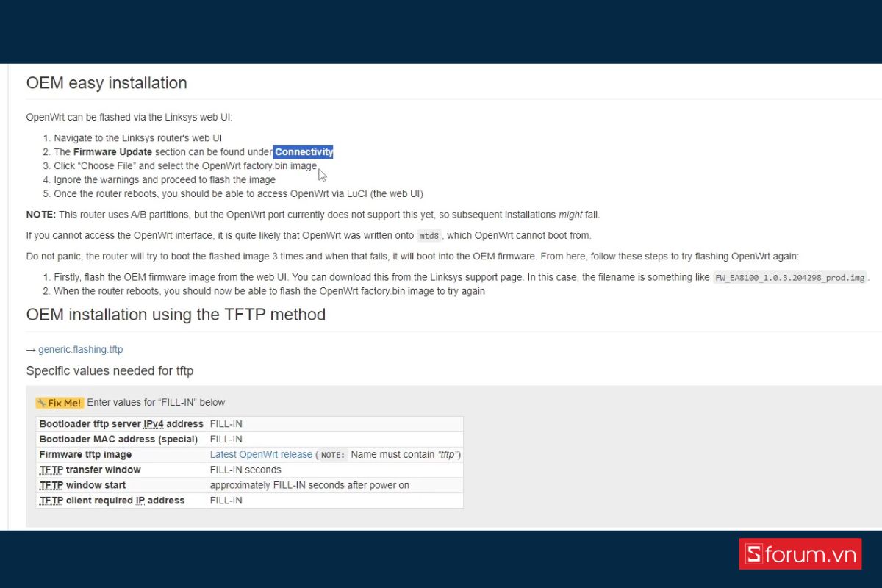The image size is (882, 588).
Task: Click the mtd8 code text
Action: 429,236
